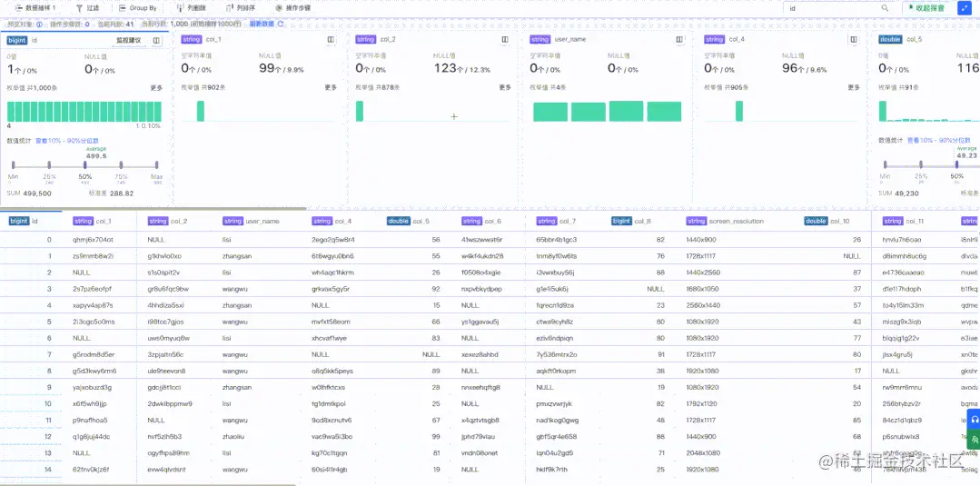Image resolution: width=980 pixels, height=486 pixels.
Task: Open the Group By tool
Action: point(137,8)
